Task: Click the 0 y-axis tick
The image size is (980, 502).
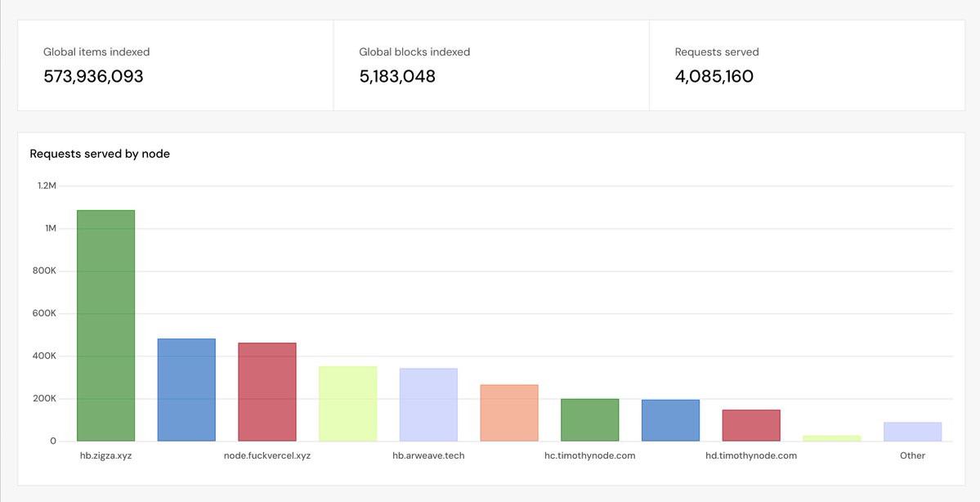Action: click(53, 441)
